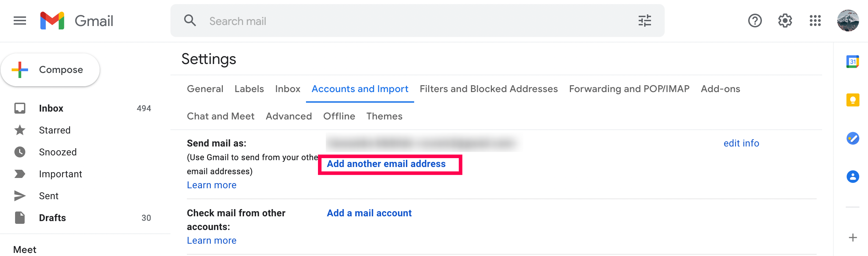Open Google Calendar side panel icon
This screenshot has width=868, height=256.
click(853, 62)
